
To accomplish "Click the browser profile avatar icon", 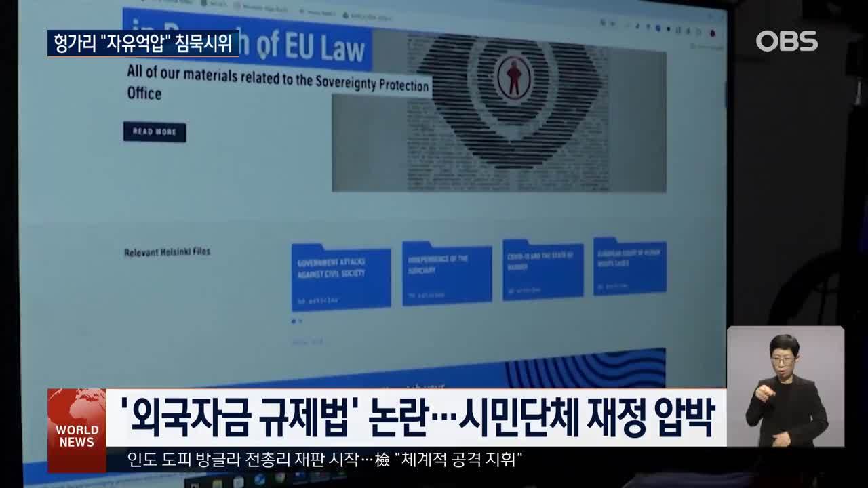I will pyautogui.click(x=712, y=32).
